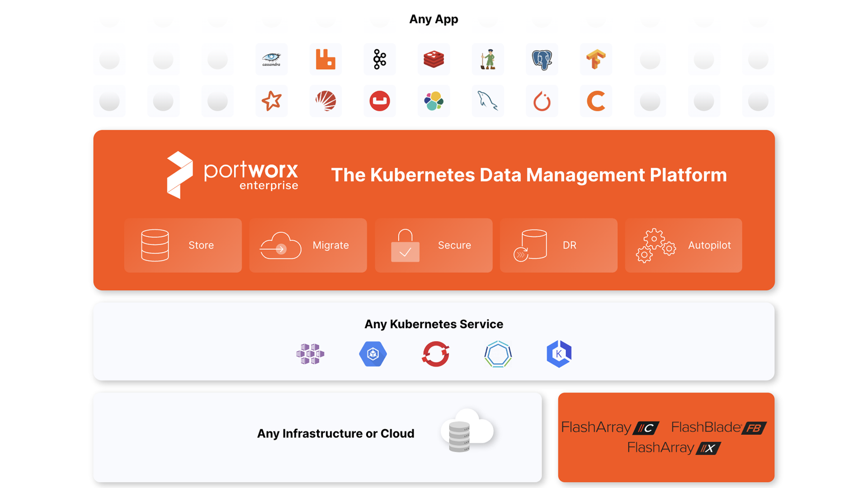Image resolution: width=868 pixels, height=488 pixels.
Task: Select the teal heptagon outline Kubernetes logo
Action: (x=498, y=354)
